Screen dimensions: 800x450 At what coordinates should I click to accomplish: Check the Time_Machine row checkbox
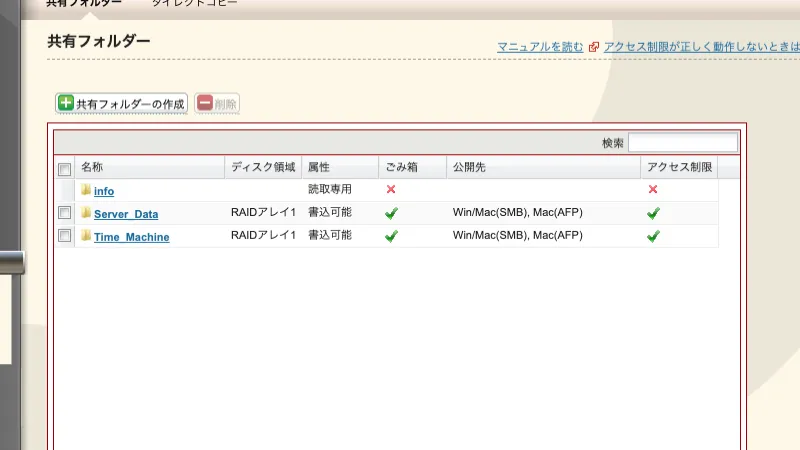point(64,236)
